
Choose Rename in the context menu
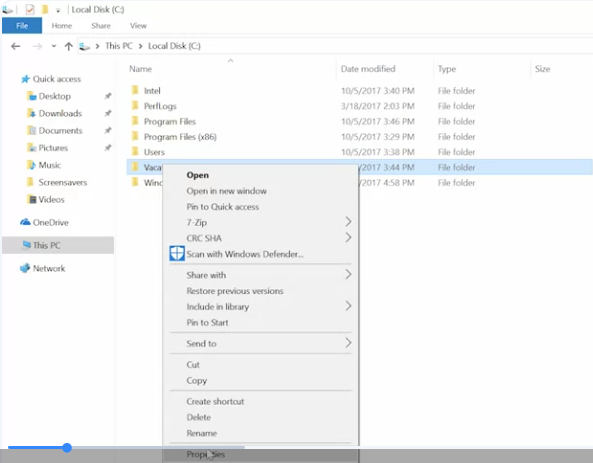point(202,433)
